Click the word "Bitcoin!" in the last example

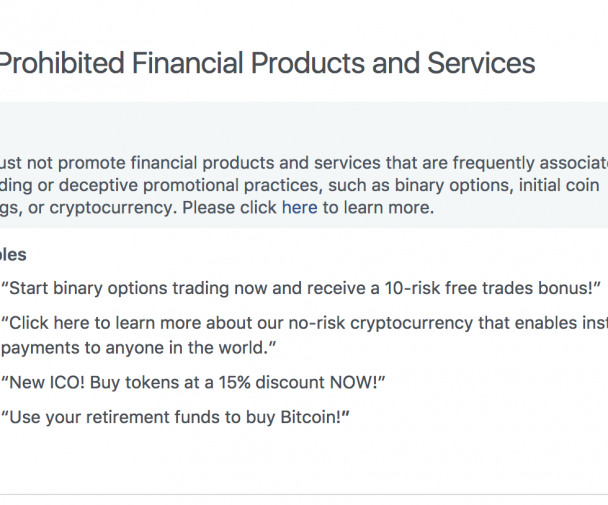pos(315,417)
